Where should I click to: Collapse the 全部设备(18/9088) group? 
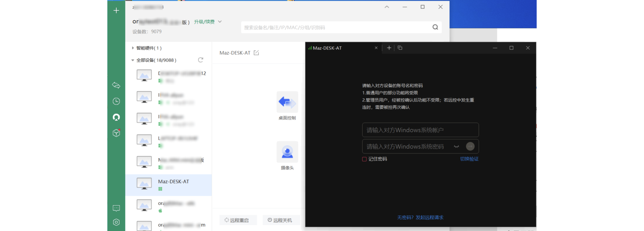[x=133, y=60]
